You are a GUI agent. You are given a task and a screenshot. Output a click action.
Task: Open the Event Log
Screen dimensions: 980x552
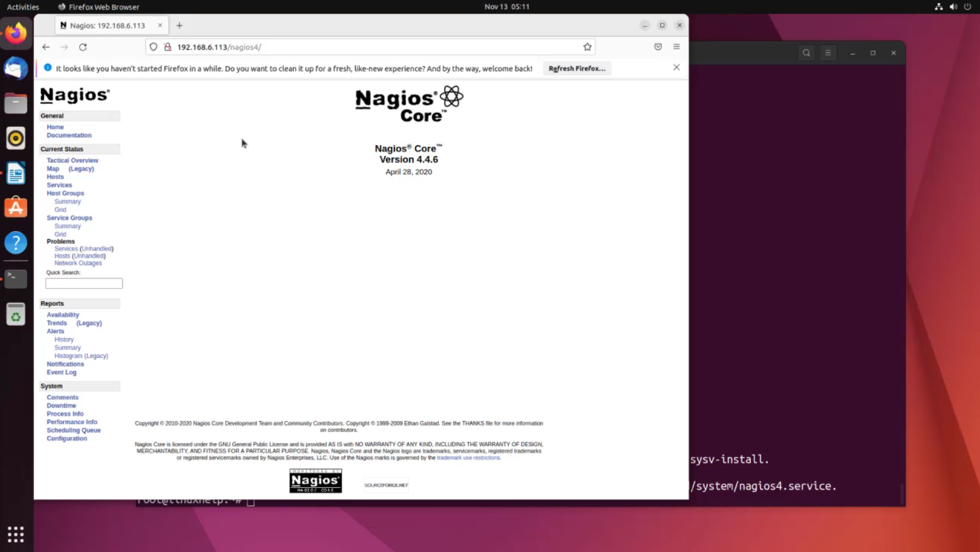click(x=62, y=373)
